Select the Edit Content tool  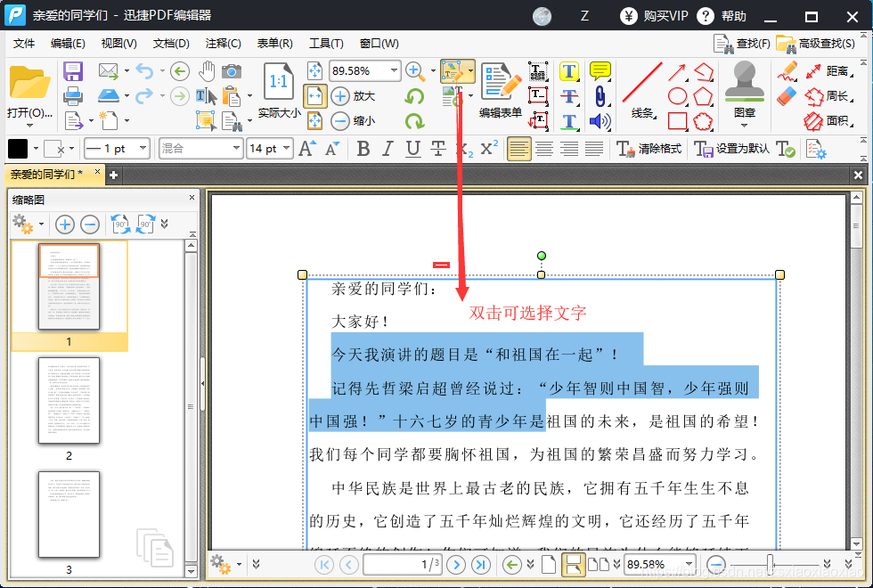(x=453, y=71)
